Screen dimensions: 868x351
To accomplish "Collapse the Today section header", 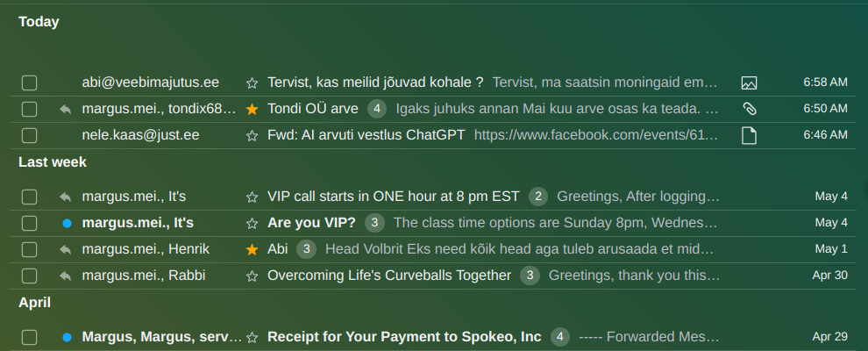I will point(39,22).
